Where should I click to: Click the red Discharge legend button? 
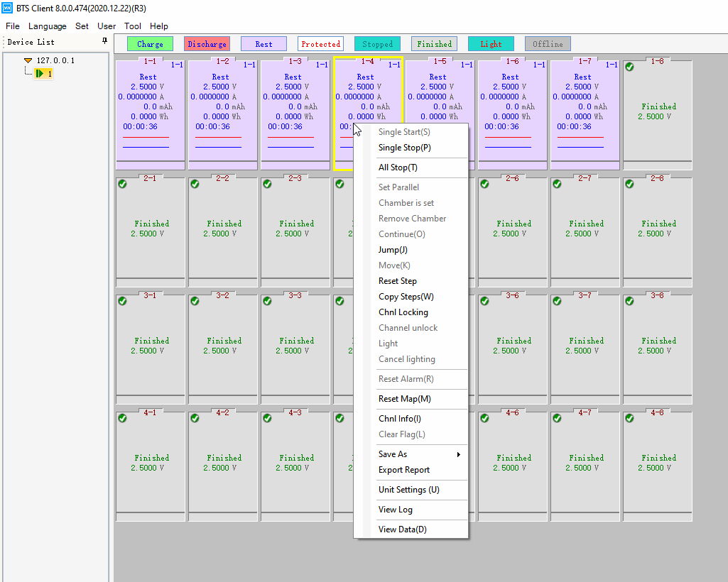click(x=207, y=44)
